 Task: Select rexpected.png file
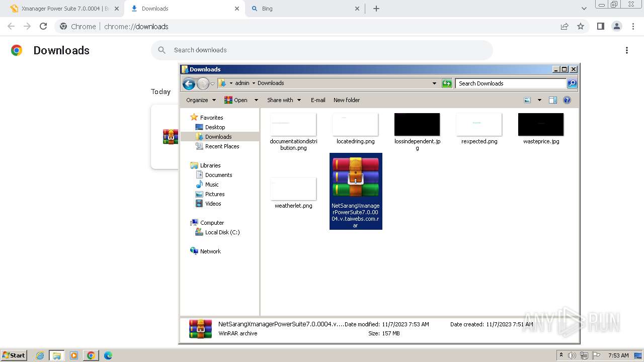click(479, 129)
